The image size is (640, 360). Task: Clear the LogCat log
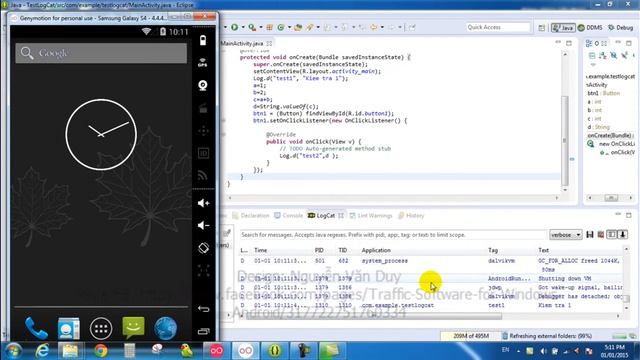pos(601,235)
